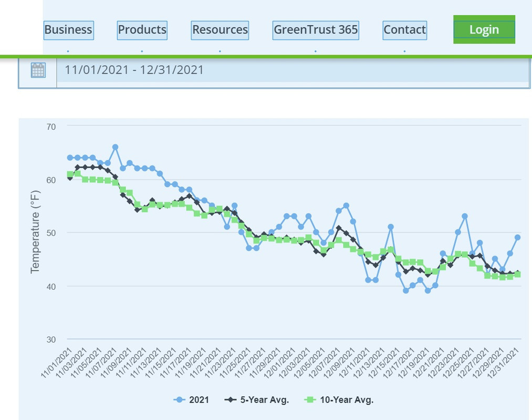Viewport: 532px width, 420px height.
Task: Click the 50 y-axis label
Action: [x=51, y=233]
